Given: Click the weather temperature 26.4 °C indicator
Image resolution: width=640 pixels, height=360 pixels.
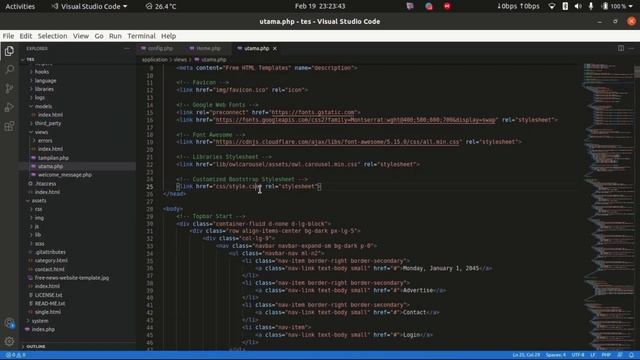Looking at the screenshot, I should pos(161,6).
